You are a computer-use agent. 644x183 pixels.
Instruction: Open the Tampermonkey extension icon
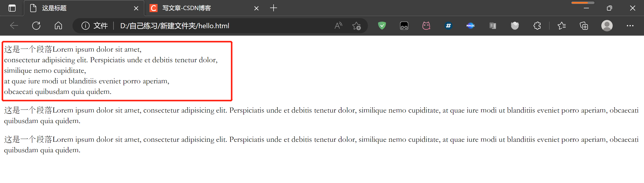point(404,26)
